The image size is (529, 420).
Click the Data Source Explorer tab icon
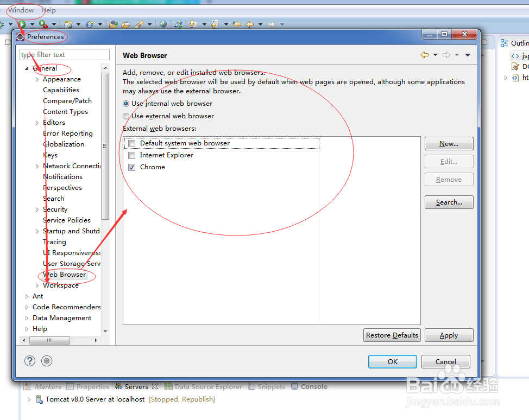click(x=168, y=386)
